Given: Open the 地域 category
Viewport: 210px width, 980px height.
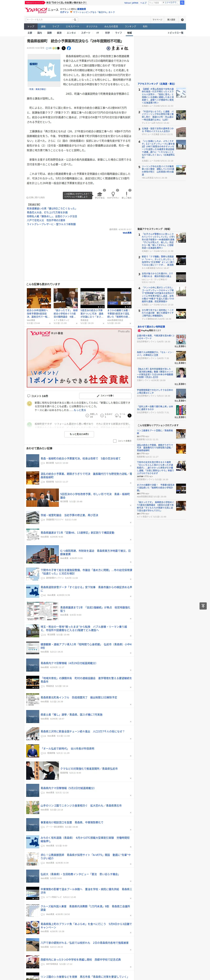Looking at the screenshot, I should (129, 33).
